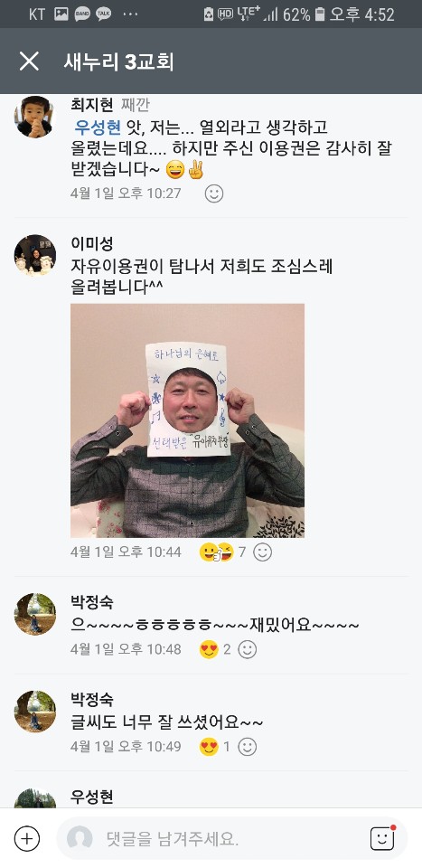Tap 우성현's name at bottom comment

92,797
